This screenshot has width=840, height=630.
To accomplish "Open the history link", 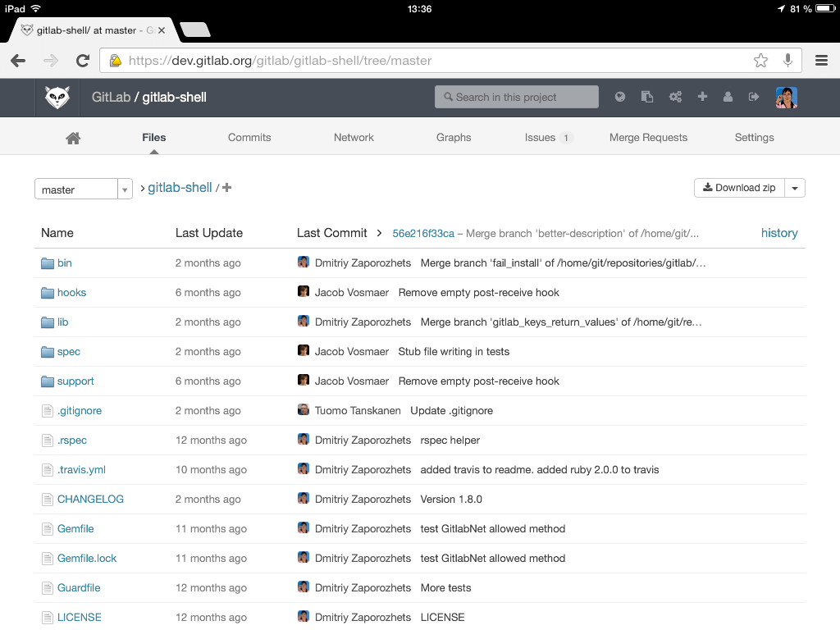I will tap(779, 233).
